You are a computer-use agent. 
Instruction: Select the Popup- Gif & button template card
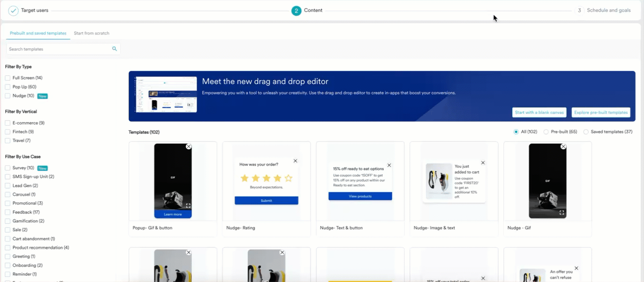pos(173,189)
